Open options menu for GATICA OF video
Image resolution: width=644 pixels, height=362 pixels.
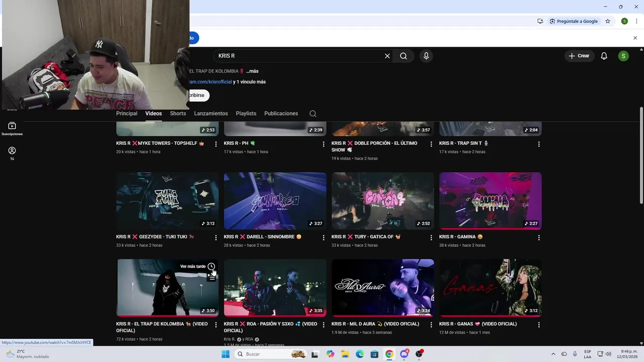click(x=431, y=237)
